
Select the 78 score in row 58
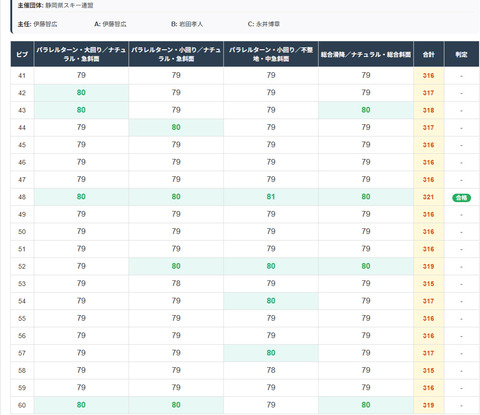[x=271, y=370]
